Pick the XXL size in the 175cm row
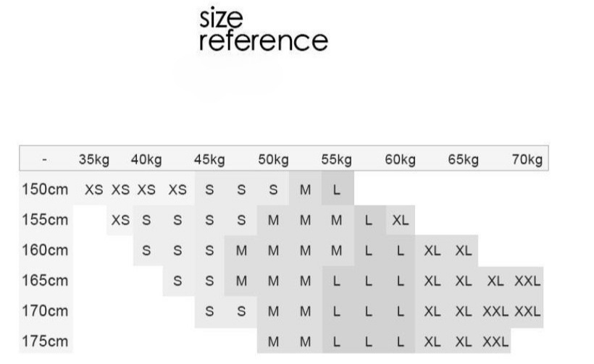The height and width of the screenshot is (364, 594). pos(495,342)
